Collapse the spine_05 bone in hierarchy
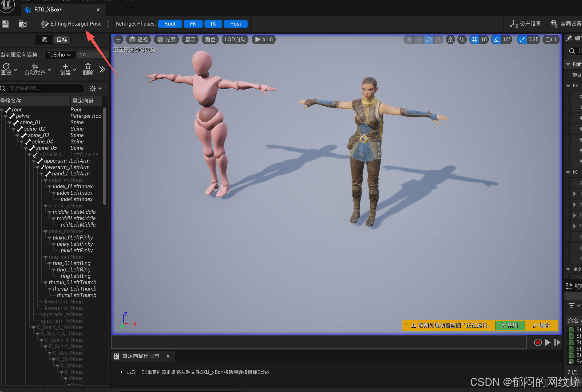The image size is (582, 392). (26, 148)
